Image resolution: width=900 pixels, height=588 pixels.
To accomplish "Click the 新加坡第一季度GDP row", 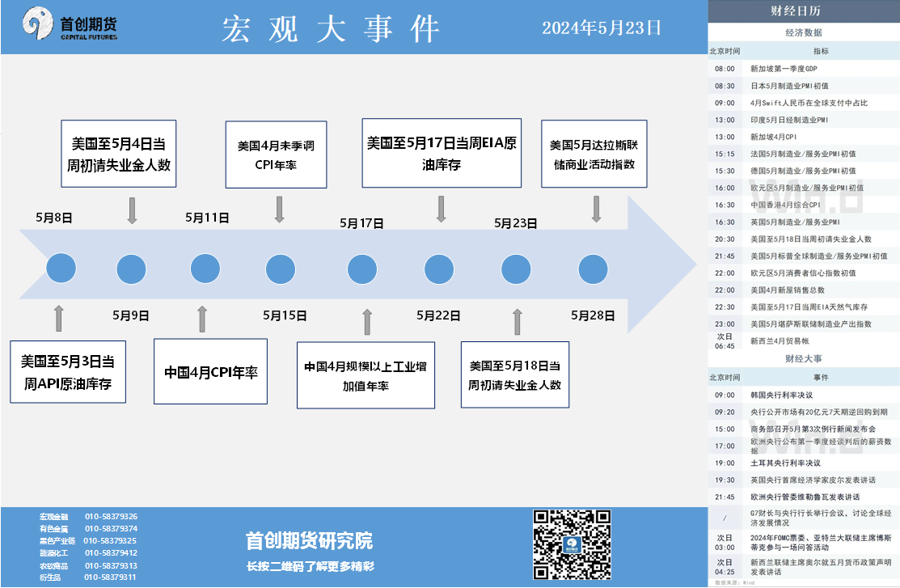I will 804,68.
